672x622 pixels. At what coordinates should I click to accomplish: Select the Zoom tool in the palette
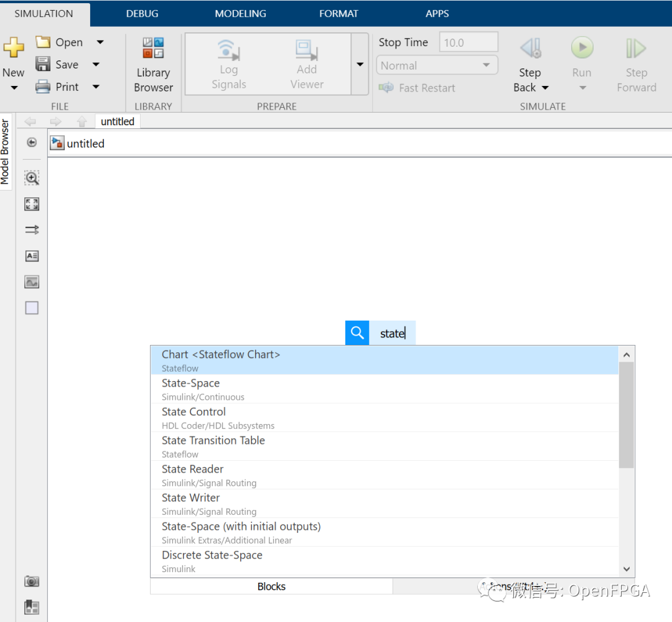pyautogui.click(x=32, y=177)
